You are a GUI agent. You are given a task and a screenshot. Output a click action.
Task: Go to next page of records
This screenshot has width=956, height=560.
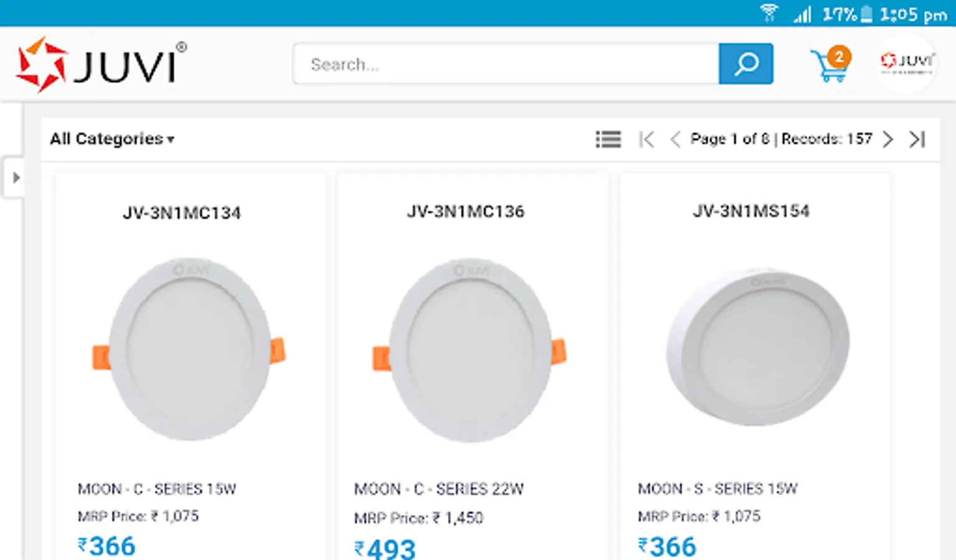click(888, 139)
